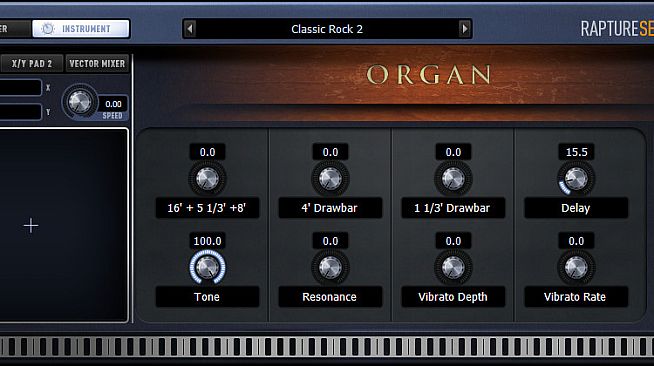Viewport: 654px width, 366px height.
Task: Click the 0.0 value above 16' + 5 1/3' +8'
Action: 207,152
